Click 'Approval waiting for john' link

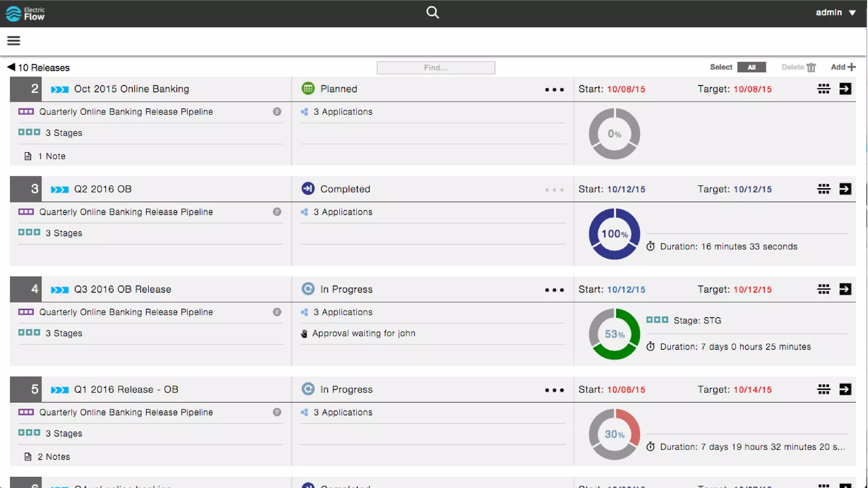(363, 333)
